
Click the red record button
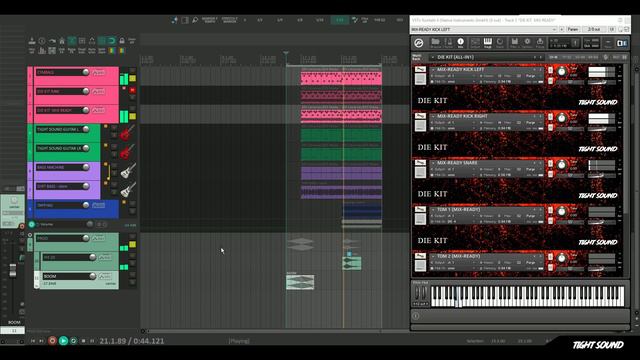(x=52, y=340)
